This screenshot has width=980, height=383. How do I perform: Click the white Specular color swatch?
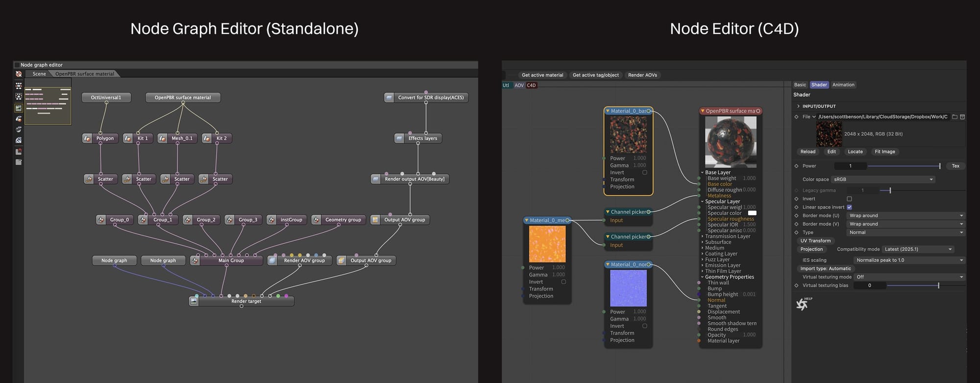[x=752, y=213]
